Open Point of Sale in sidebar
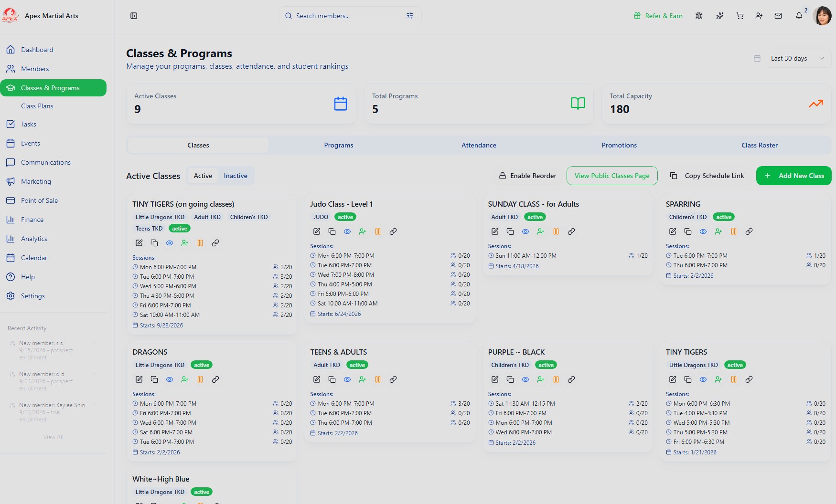This screenshot has height=504, width=836. [54, 200]
